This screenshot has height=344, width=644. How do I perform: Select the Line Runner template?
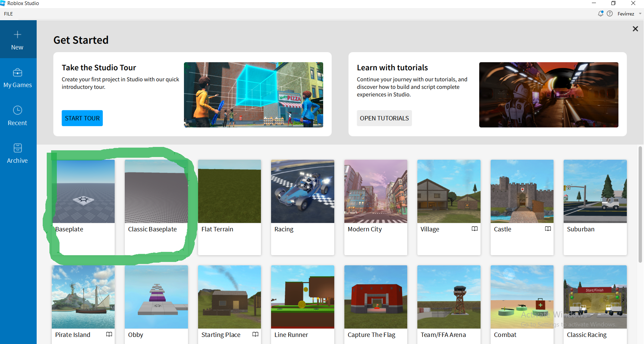(303, 304)
